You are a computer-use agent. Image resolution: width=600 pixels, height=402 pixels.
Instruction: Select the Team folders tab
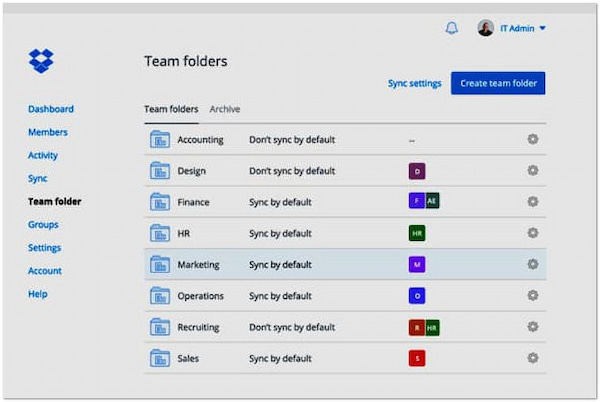pos(171,109)
